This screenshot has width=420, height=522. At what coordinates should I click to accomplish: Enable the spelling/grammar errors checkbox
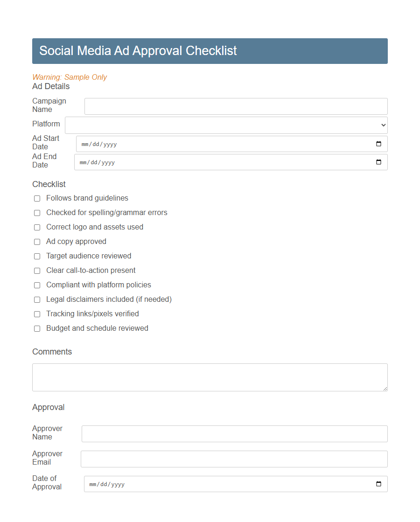(x=37, y=213)
